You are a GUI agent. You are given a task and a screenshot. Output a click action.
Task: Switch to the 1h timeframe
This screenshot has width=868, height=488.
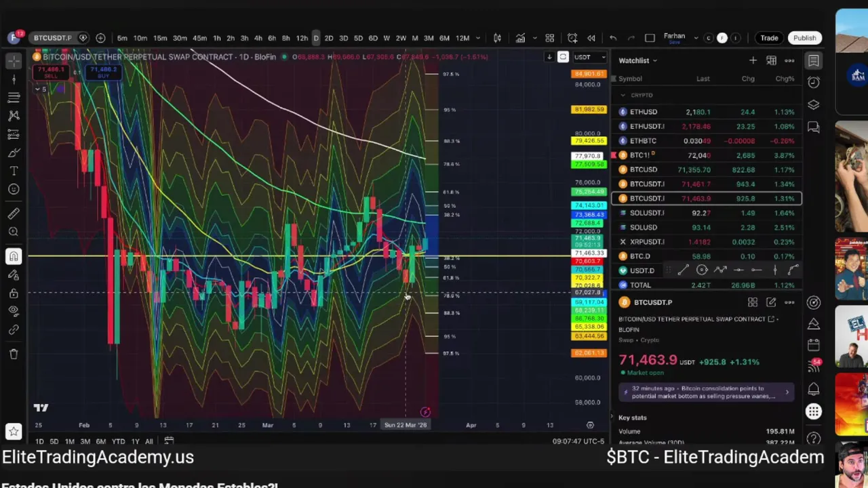pos(216,38)
